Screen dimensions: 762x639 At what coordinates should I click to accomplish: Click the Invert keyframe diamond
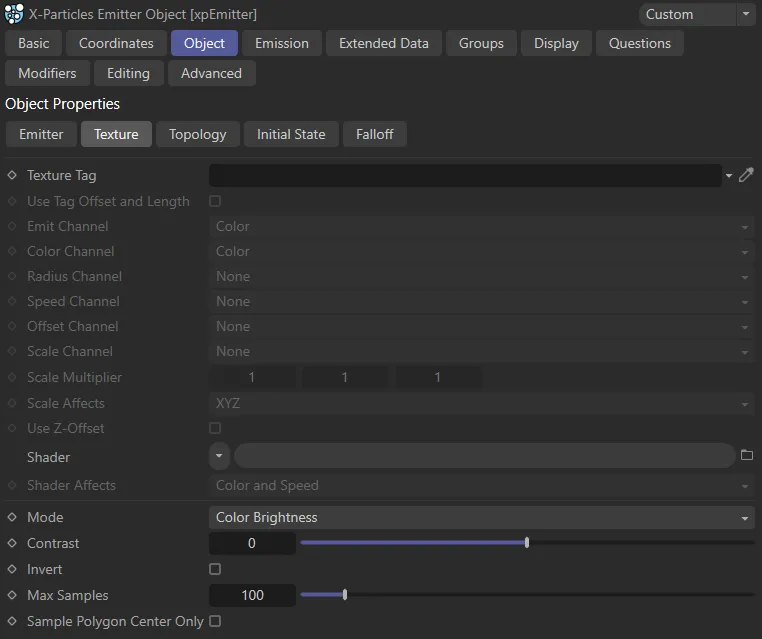pos(12,569)
